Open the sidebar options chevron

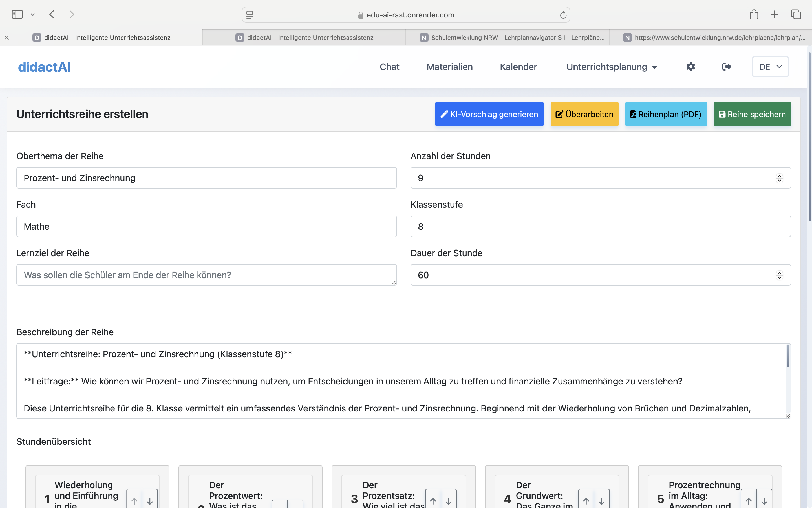32,14
